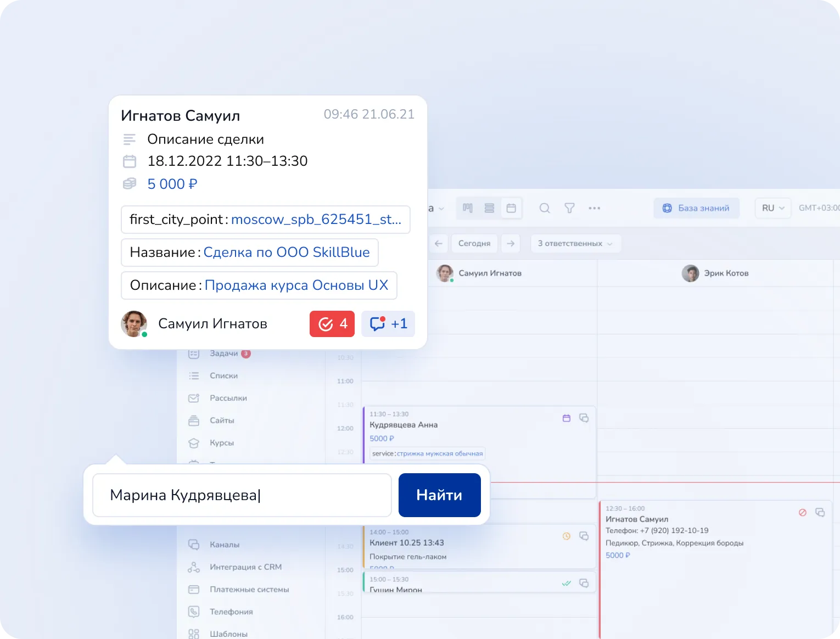
Task: Click the Марина Кудрявцева search field
Action: tap(242, 495)
